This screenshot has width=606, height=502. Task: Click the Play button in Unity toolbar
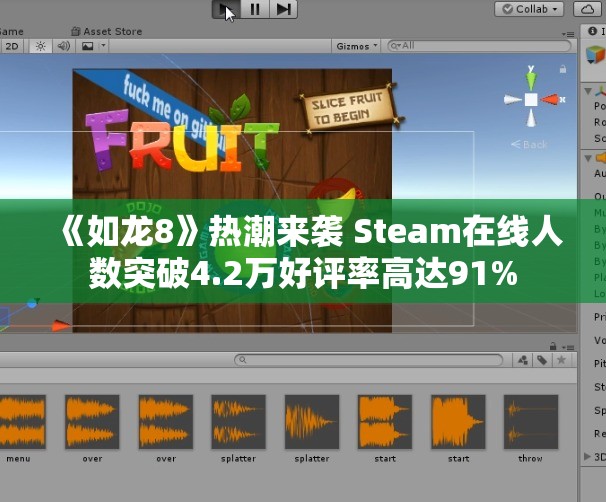(x=226, y=9)
